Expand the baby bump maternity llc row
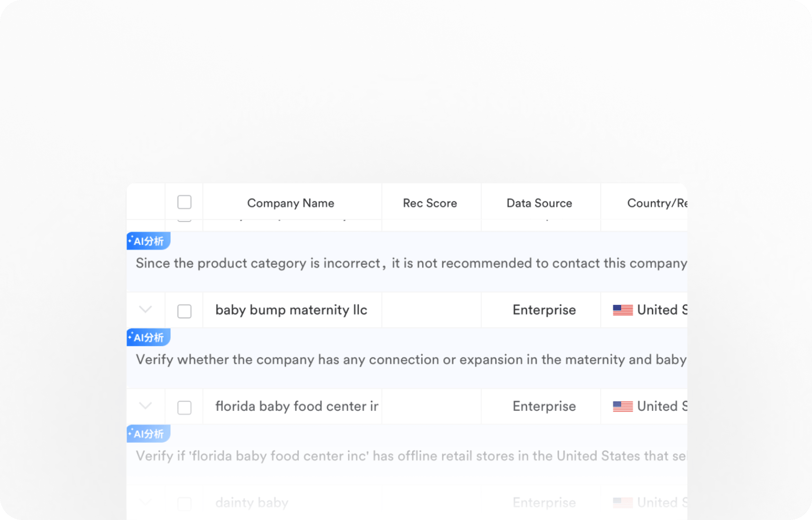Screen dimensions: 812x520 point(145,309)
